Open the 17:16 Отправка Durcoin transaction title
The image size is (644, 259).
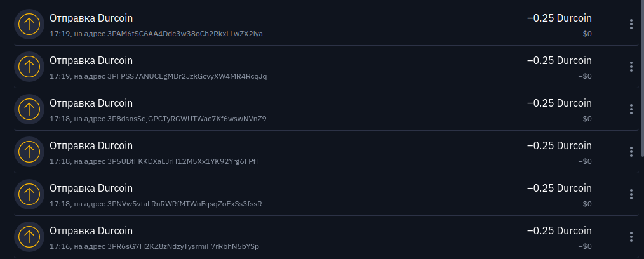91,230
